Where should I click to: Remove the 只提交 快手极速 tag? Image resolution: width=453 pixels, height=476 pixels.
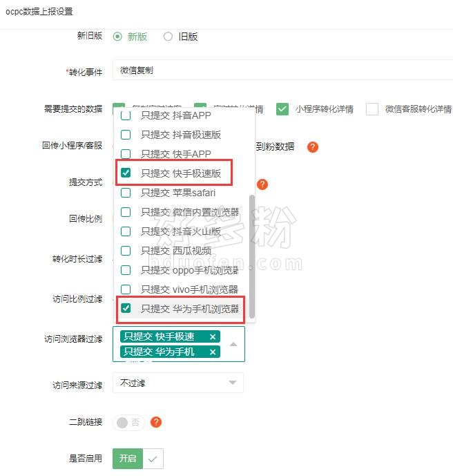coord(213,336)
